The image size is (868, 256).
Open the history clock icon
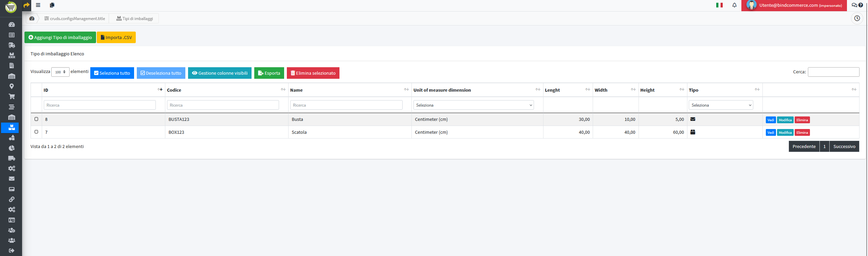(x=857, y=18)
